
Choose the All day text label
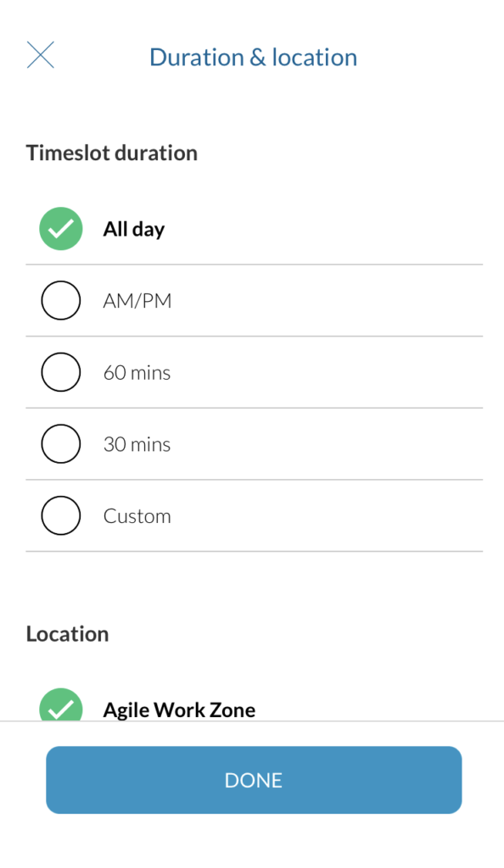[134, 229]
